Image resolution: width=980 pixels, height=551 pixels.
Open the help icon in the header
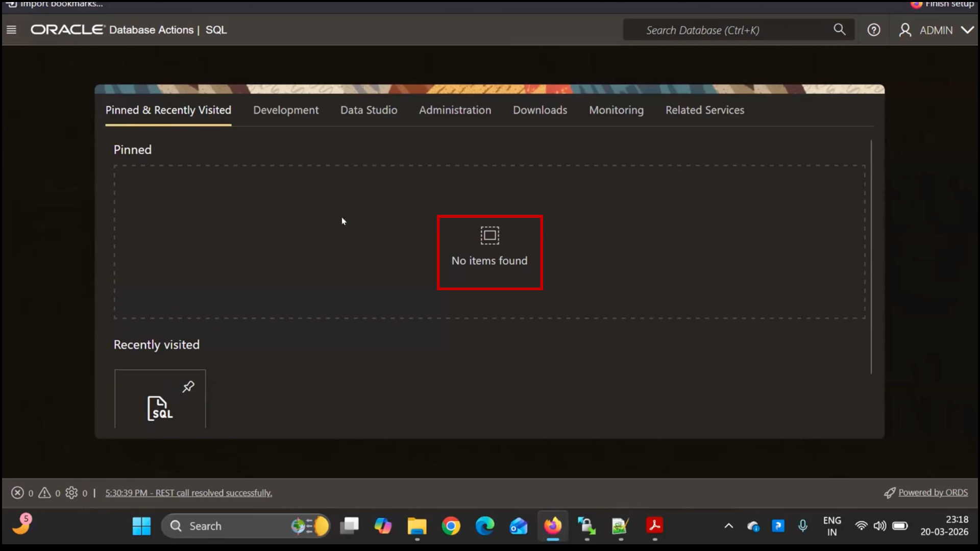tap(874, 30)
